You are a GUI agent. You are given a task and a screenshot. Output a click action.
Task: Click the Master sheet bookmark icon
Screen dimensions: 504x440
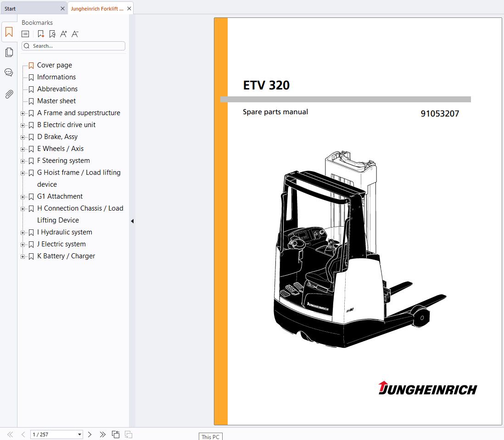tap(31, 101)
